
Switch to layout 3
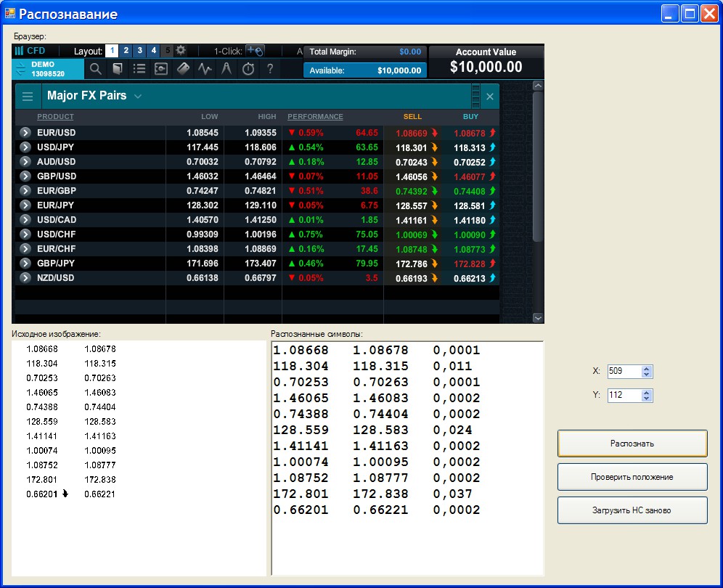[139, 50]
